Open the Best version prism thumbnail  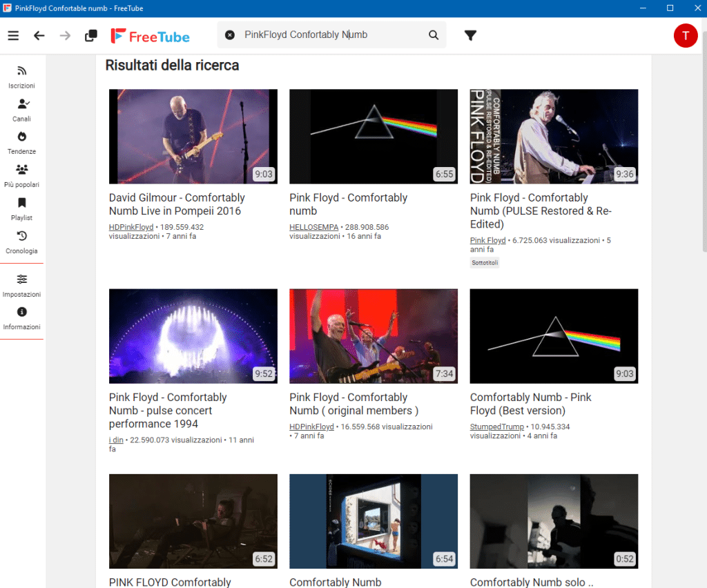554,336
